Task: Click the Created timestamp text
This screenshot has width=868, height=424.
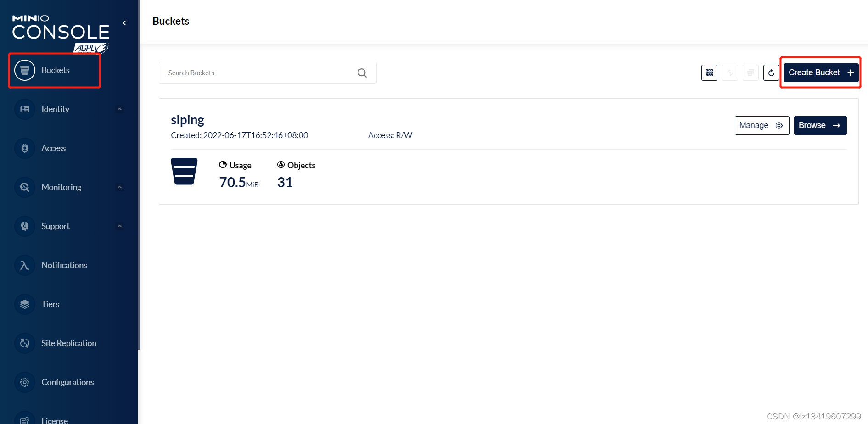Action: coord(240,135)
